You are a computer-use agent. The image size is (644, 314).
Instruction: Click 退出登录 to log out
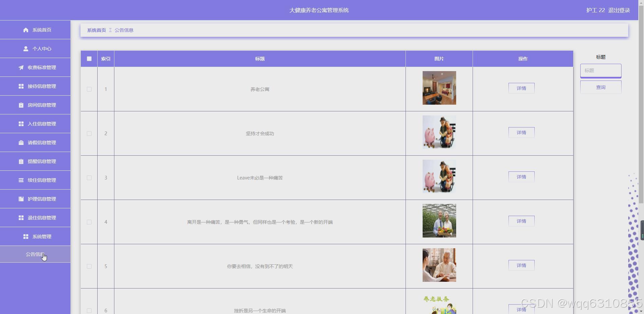click(x=619, y=10)
